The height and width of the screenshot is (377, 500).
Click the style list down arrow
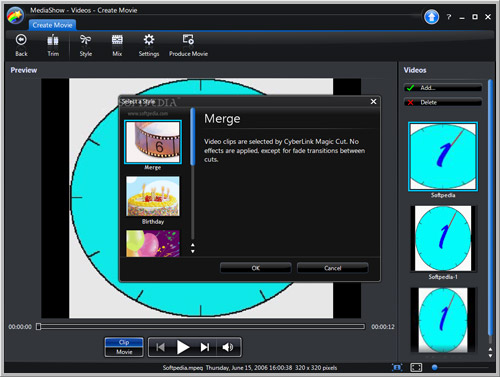pos(193,251)
